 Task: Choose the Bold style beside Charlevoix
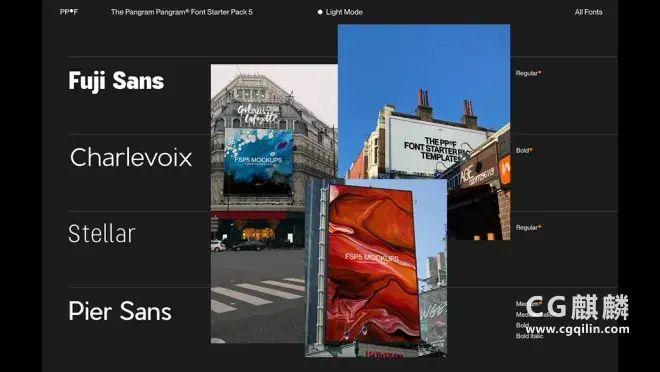[524, 150]
